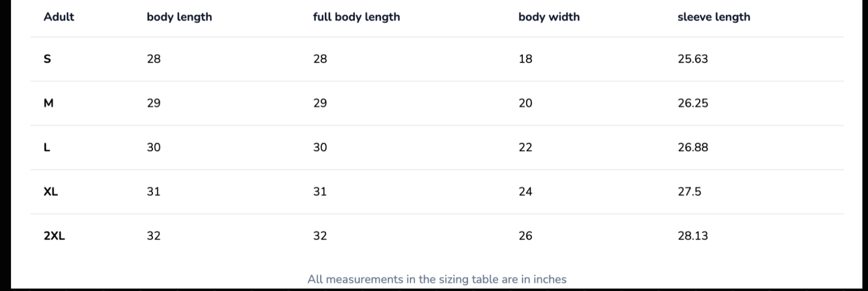Screen dimensions: 868x291
Task: Click the 'All measurements in inches' note
Action: [x=437, y=279]
